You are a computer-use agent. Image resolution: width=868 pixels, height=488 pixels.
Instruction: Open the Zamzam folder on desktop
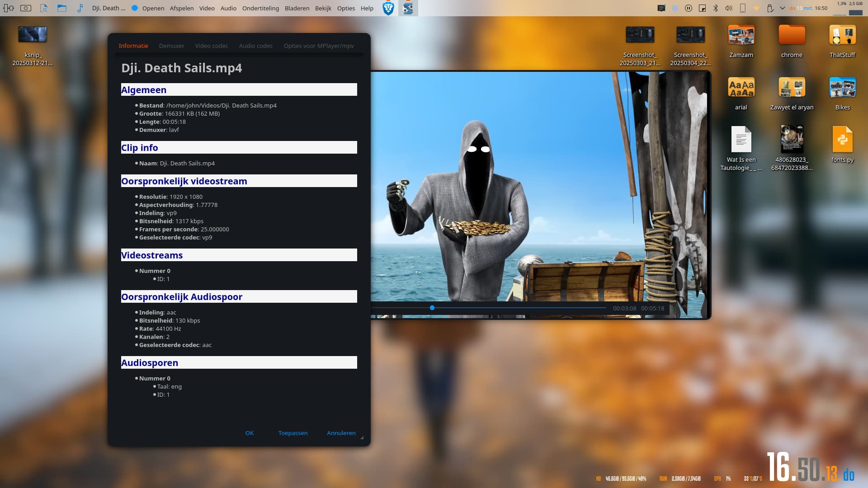click(741, 42)
